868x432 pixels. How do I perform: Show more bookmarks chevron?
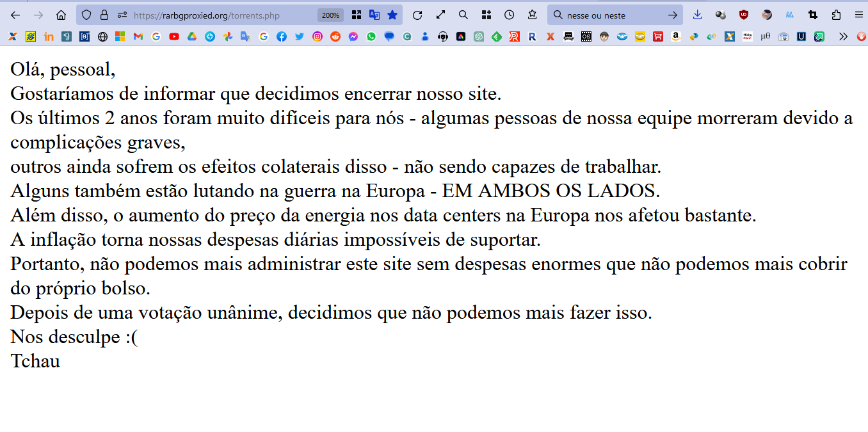click(x=844, y=37)
